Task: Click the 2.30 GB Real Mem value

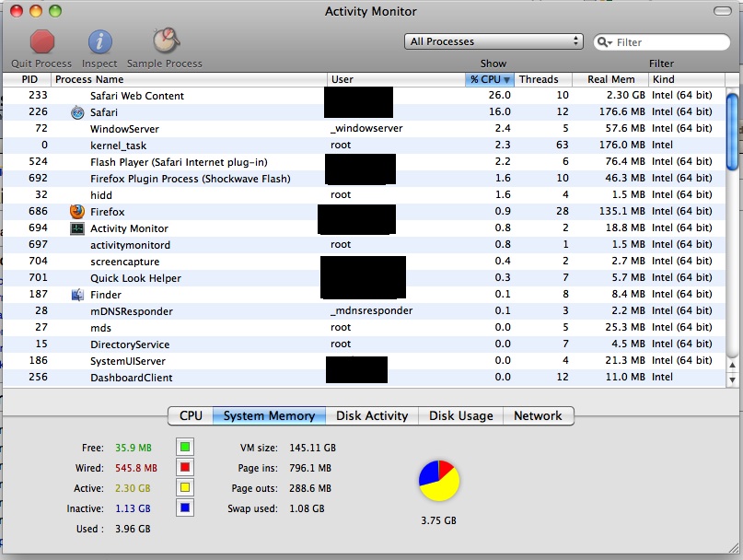Action: (625, 95)
